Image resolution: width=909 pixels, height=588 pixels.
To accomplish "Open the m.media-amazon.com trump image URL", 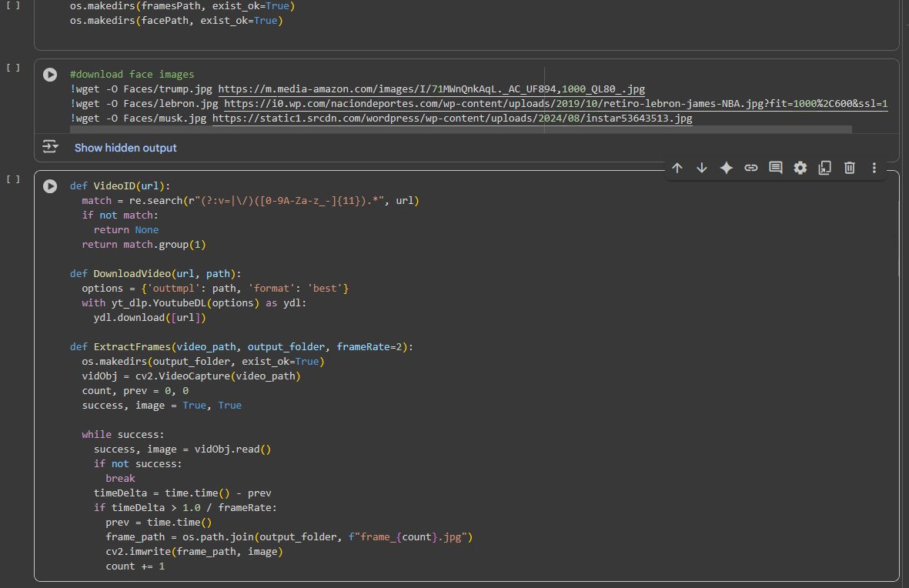I will [431, 89].
